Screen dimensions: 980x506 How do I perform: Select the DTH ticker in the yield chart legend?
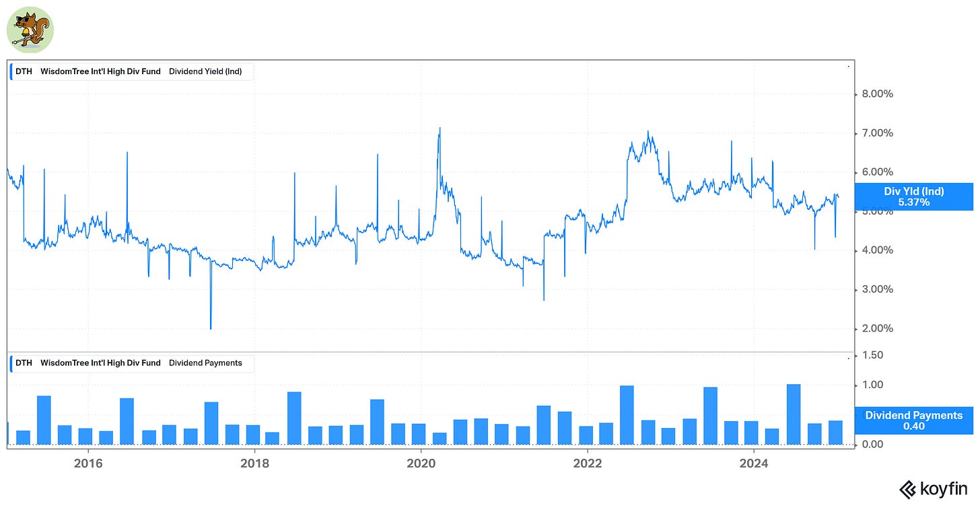click(x=24, y=71)
